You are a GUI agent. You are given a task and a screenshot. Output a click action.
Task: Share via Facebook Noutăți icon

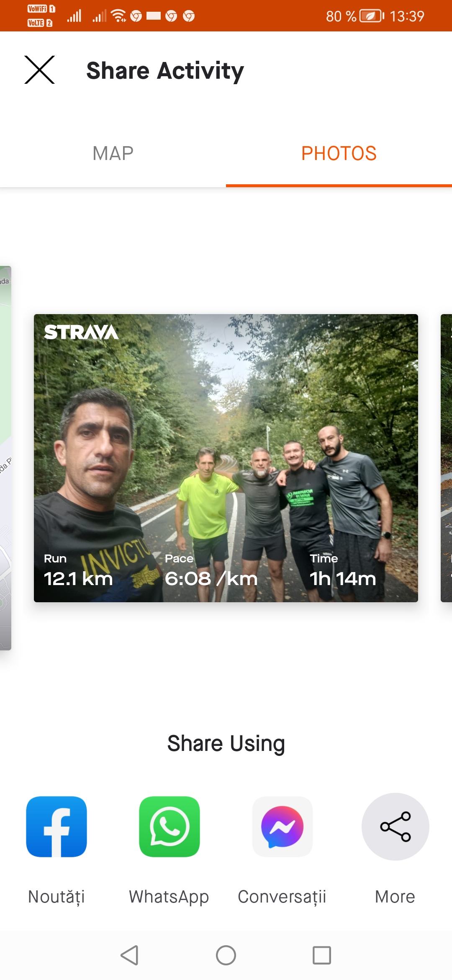56,827
